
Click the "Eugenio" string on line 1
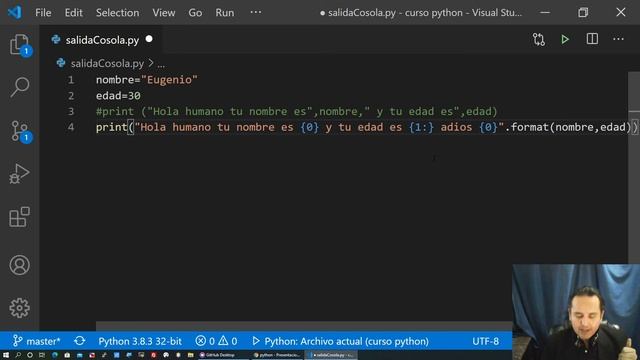click(x=169, y=80)
